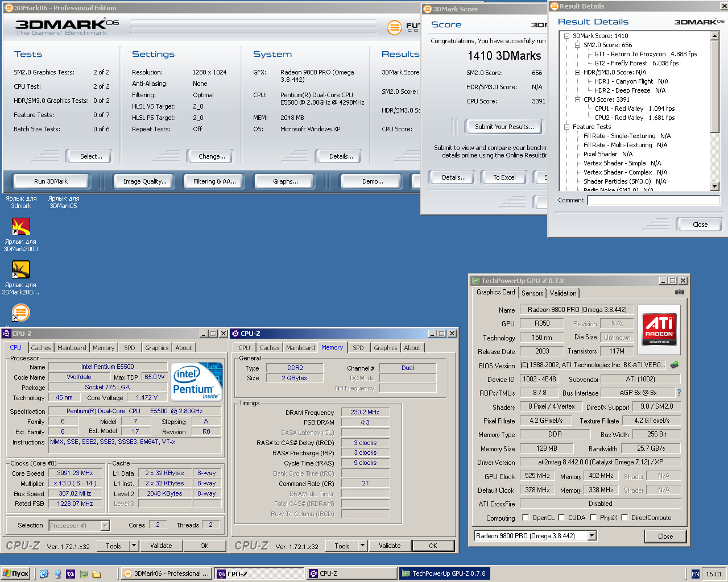Viewport: 728px width, 582px height.
Task: Switch to 3DMark06 Professional taskbar button
Action: click(167, 574)
